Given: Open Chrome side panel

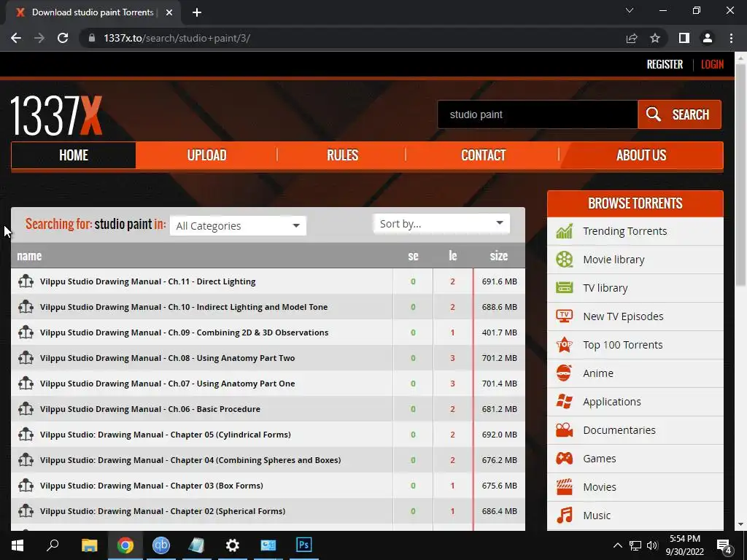Looking at the screenshot, I should coord(684,38).
